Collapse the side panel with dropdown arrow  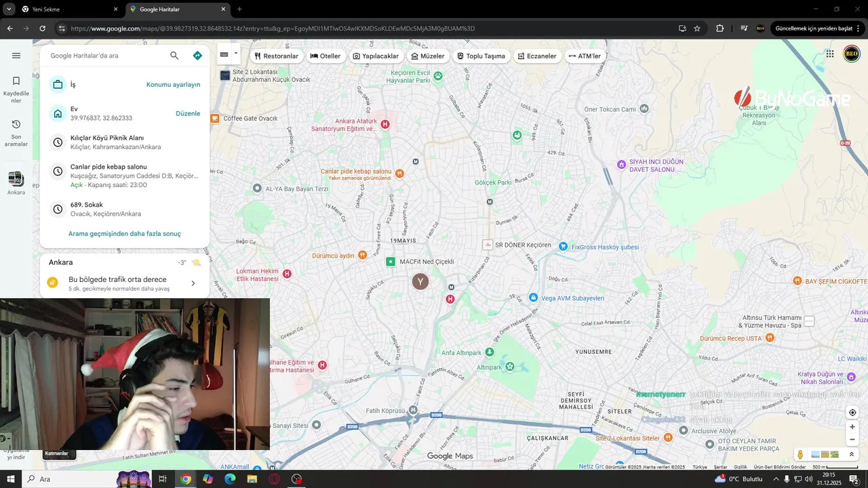pyautogui.click(x=236, y=53)
